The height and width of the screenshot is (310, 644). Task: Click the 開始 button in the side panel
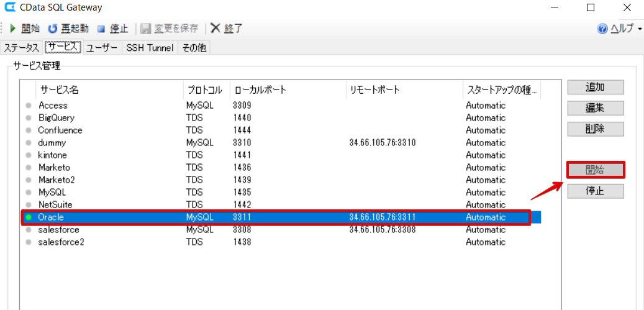point(596,170)
